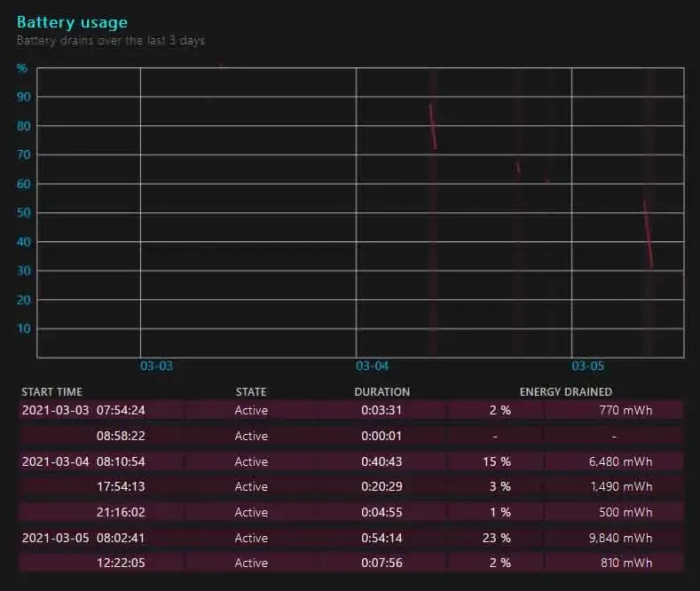Select duration 0:03:31
Screen dimensions: 700x591
381,410
